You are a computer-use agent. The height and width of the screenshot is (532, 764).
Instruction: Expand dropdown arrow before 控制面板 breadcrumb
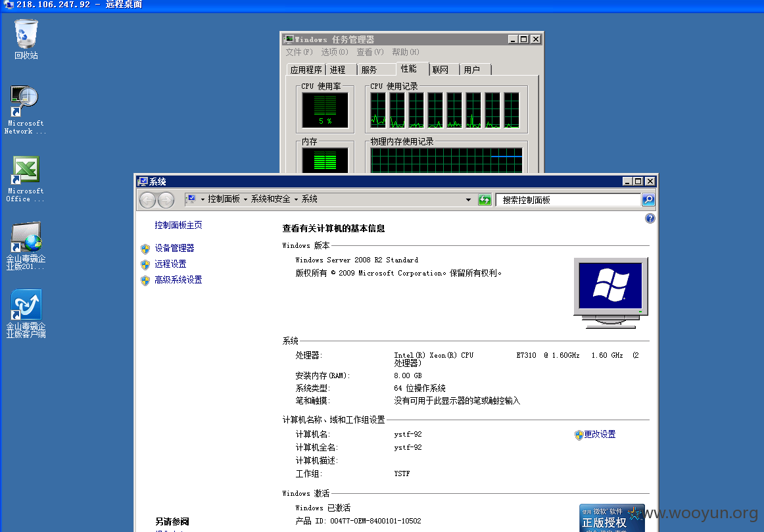203,199
